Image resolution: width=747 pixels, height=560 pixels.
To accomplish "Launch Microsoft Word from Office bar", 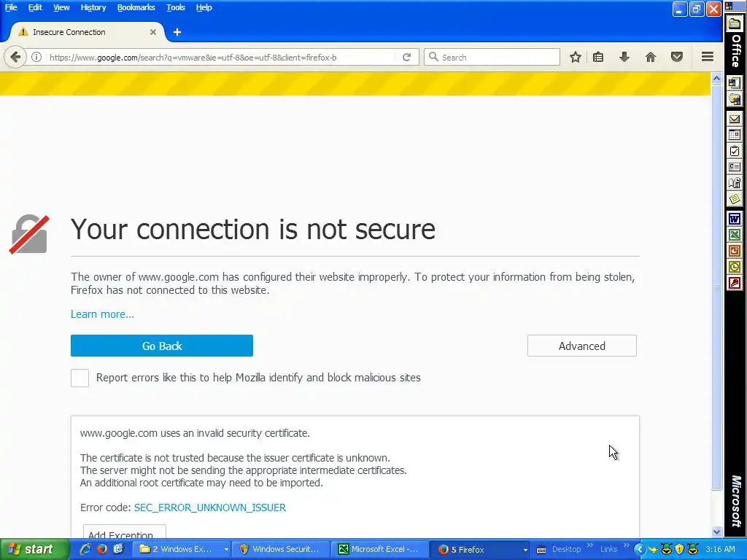I will (x=734, y=219).
